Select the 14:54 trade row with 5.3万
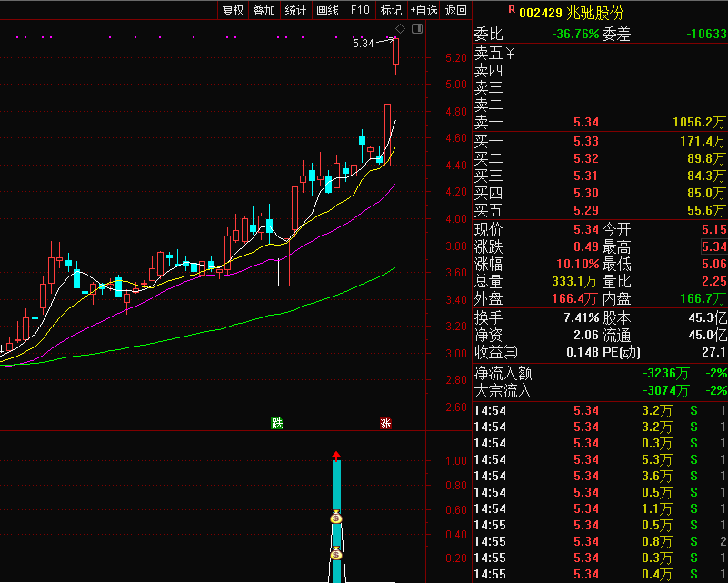Viewport: 728px width, 583px height. [600, 459]
